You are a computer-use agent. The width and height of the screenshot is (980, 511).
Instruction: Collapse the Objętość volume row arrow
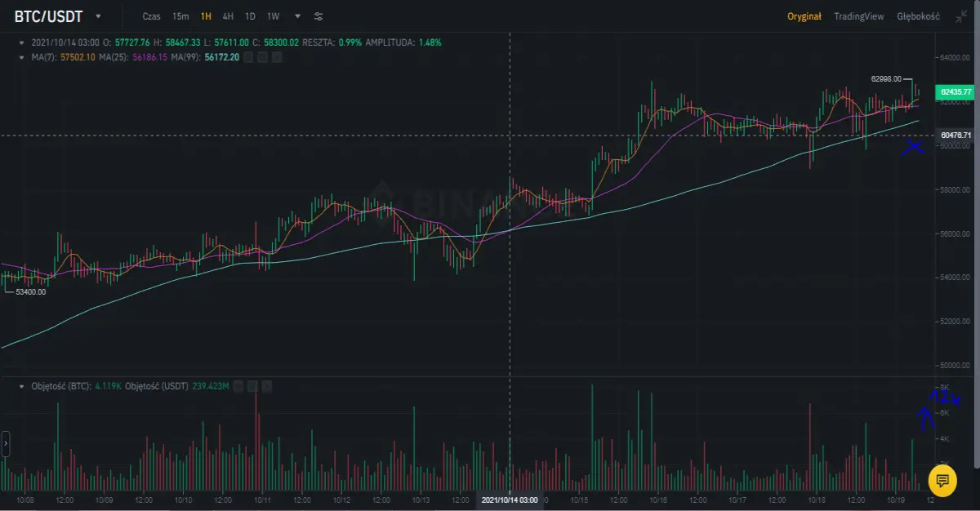[x=23, y=385]
